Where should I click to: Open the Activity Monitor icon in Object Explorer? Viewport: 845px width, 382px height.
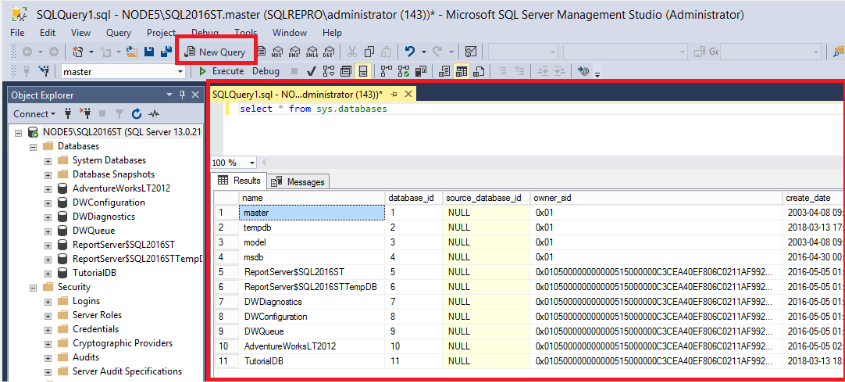point(154,114)
